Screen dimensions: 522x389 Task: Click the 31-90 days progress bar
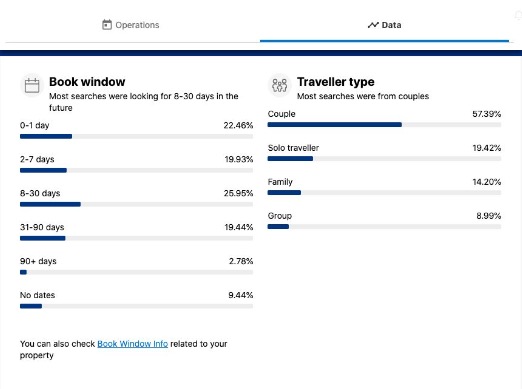pyautogui.click(x=136, y=238)
